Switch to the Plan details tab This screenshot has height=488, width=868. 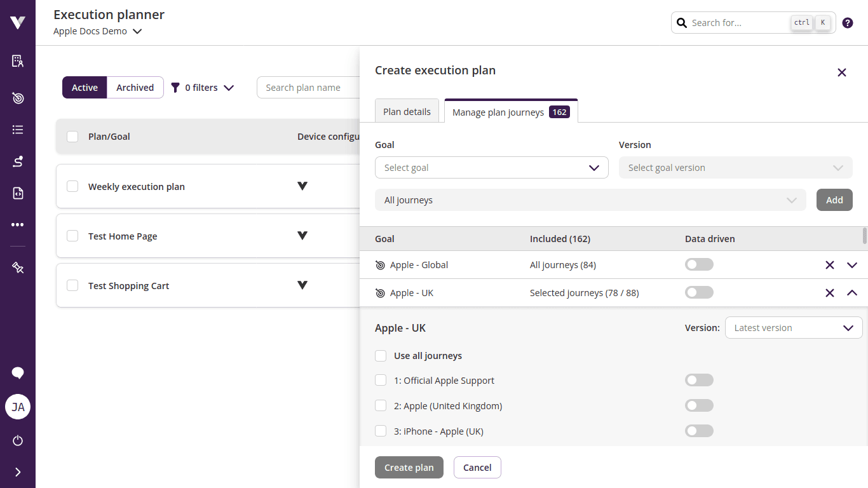pos(407,111)
